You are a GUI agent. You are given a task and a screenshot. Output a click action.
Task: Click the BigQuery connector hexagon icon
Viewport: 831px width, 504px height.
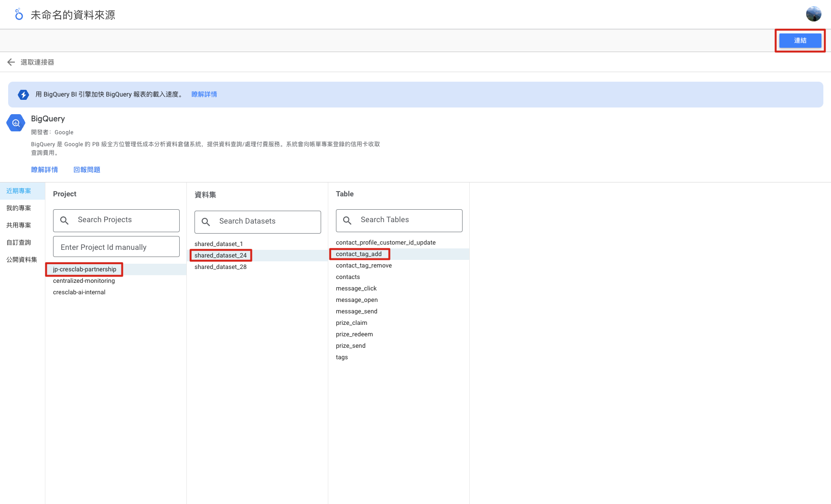point(16,123)
